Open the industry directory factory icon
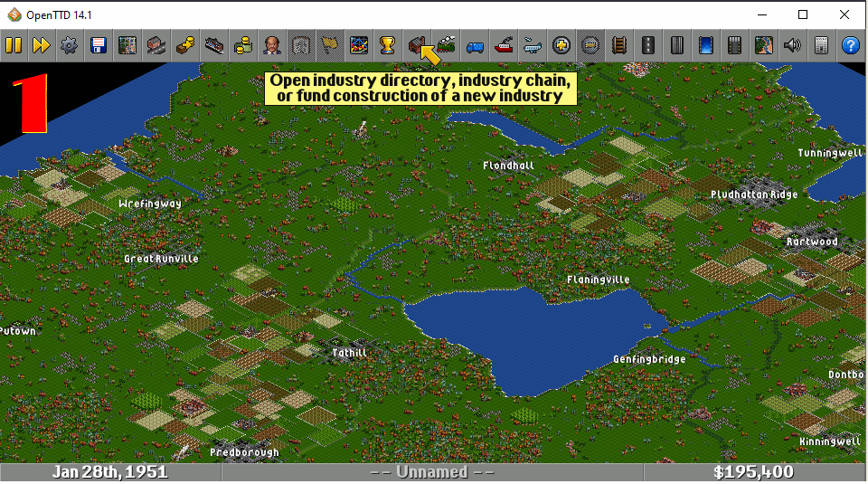The width and height of the screenshot is (868, 484). pos(416,45)
